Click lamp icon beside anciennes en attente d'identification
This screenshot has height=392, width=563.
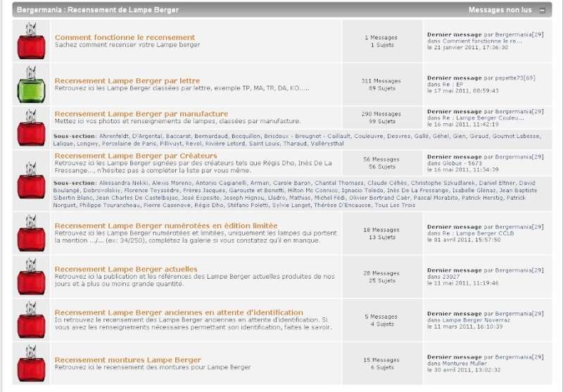(30, 320)
